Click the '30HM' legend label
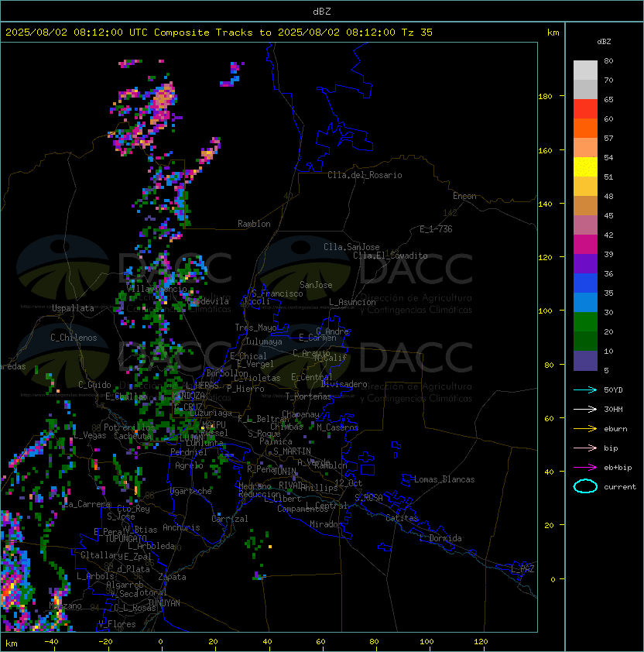Screen dimensions: 644x652 coord(613,410)
